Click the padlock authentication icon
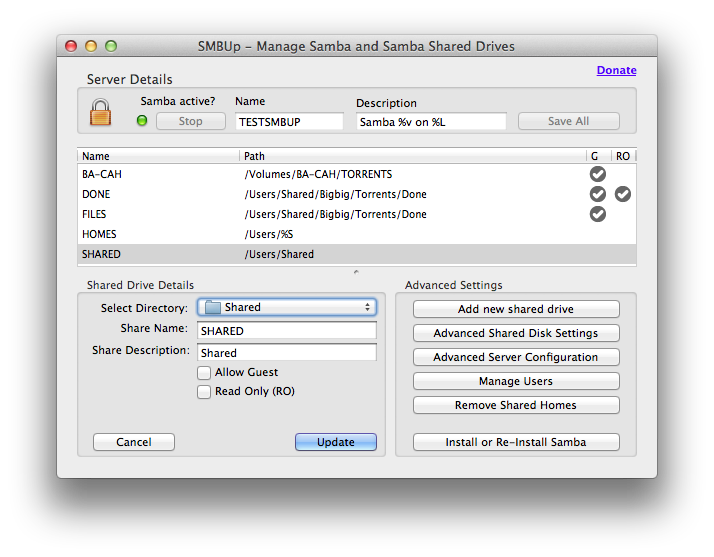 [x=100, y=112]
